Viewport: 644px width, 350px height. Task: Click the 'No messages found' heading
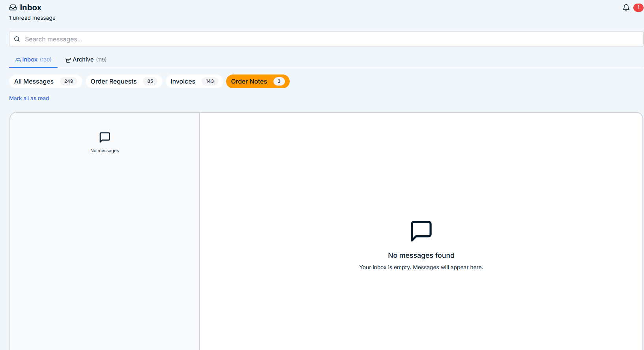pyautogui.click(x=421, y=255)
